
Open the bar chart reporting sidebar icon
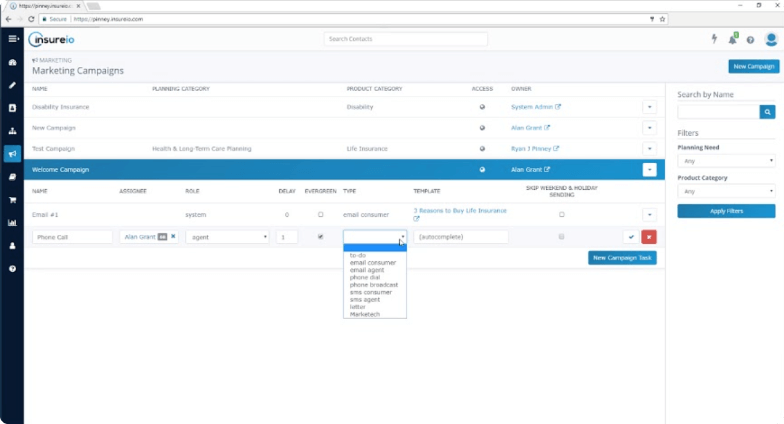pos(12,223)
